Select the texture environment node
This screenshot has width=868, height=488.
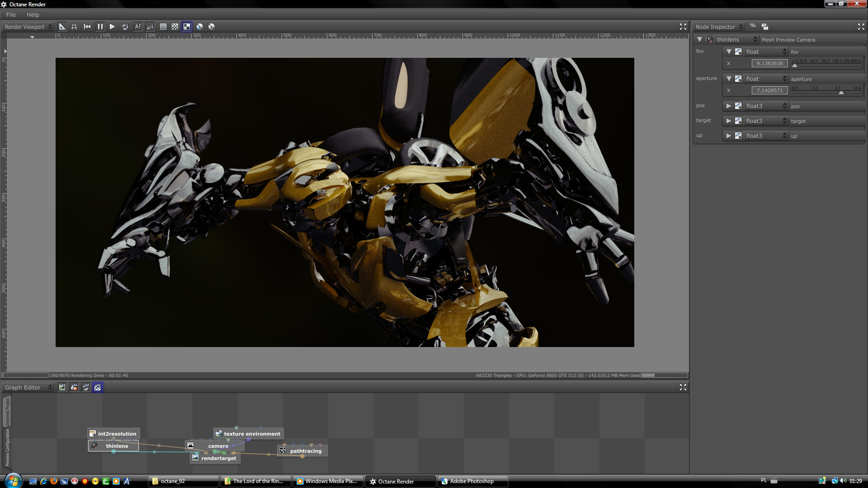[x=252, y=433]
